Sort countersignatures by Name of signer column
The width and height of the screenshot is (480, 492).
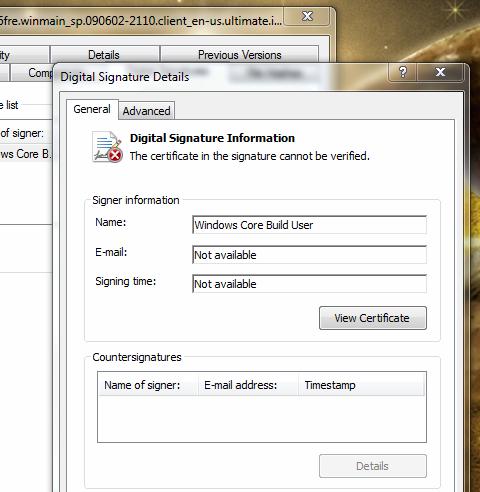tap(148, 385)
